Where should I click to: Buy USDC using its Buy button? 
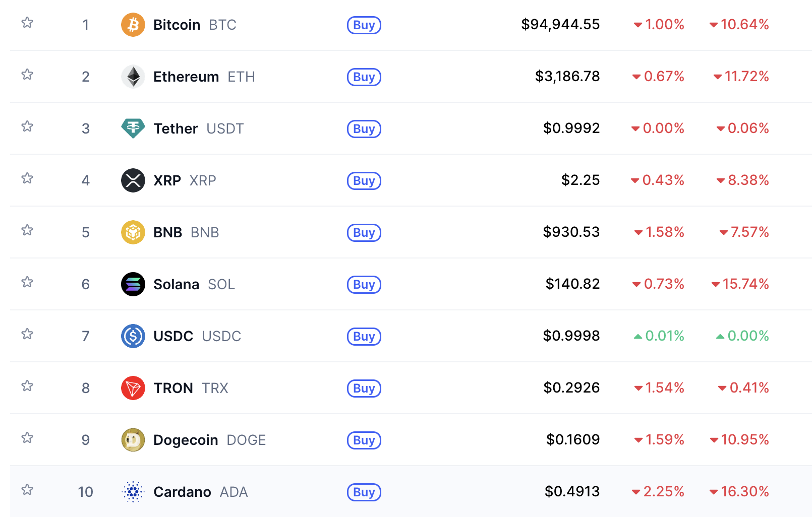pos(364,336)
